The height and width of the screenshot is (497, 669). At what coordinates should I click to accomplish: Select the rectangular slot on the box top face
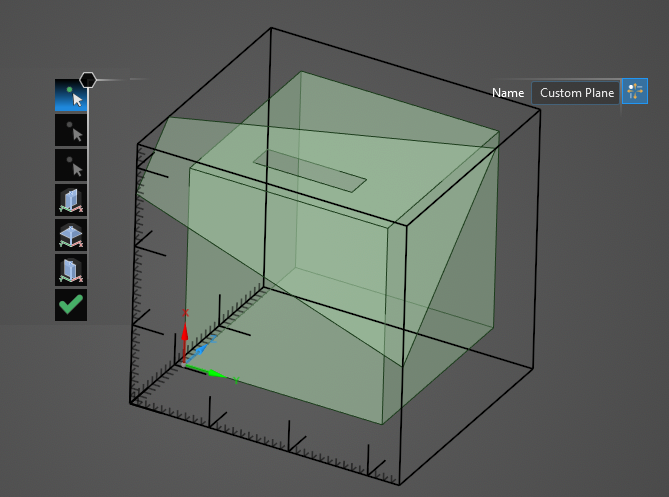point(310,171)
